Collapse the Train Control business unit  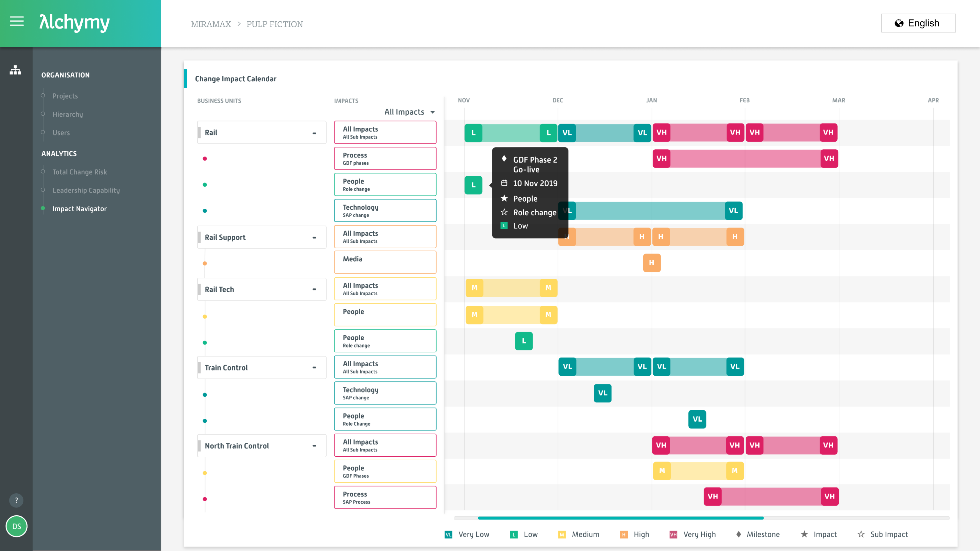pos(314,368)
